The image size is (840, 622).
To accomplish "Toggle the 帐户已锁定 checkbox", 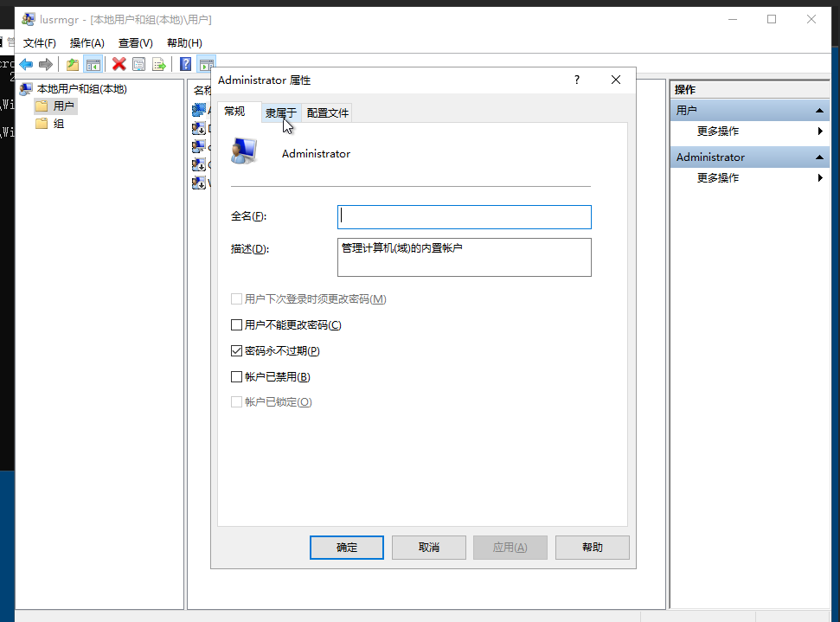I will click(236, 401).
